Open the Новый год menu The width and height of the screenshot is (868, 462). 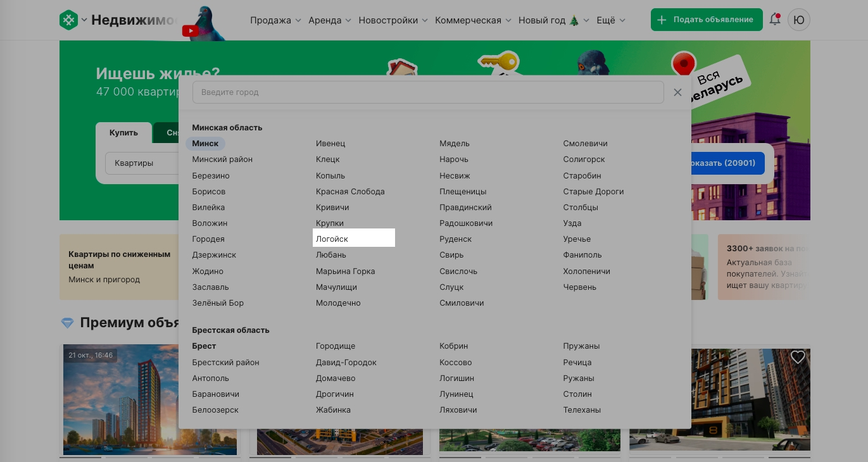[554, 20]
